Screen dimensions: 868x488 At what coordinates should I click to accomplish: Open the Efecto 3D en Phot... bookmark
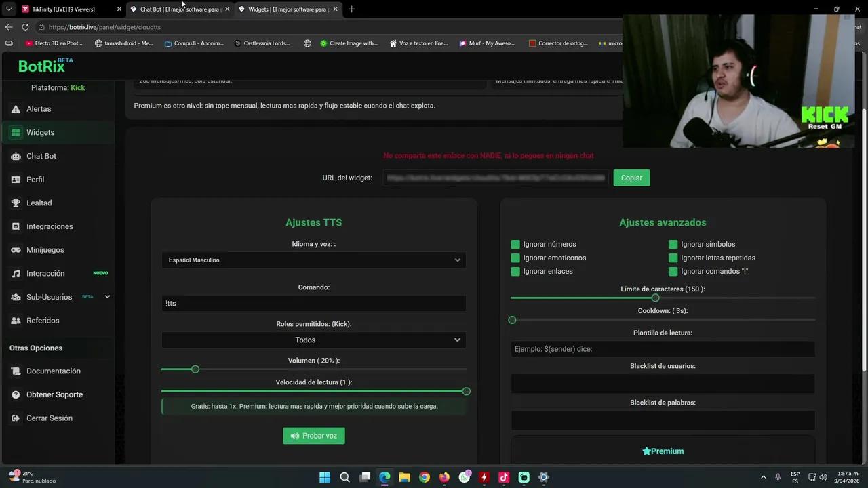coord(54,43)
